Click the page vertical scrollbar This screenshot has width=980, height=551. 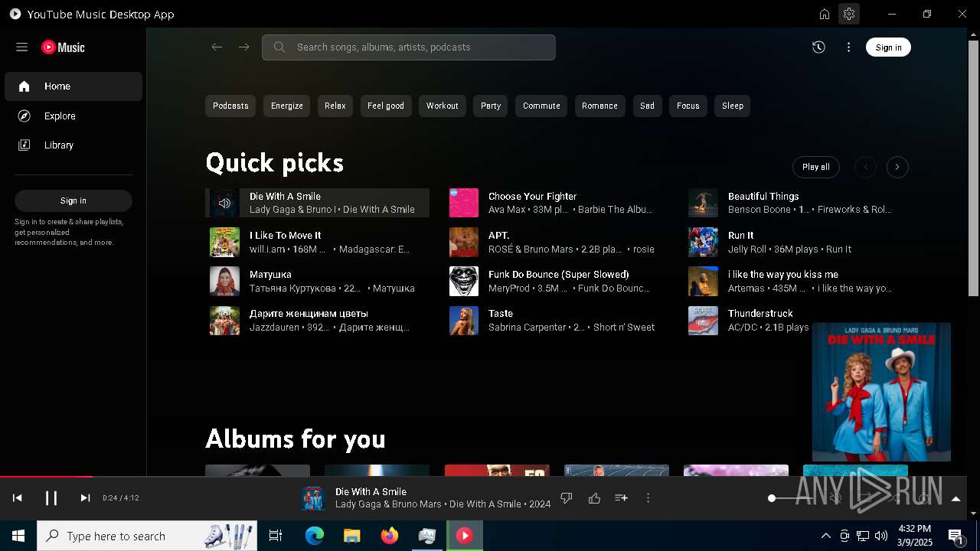pos(974,168)
